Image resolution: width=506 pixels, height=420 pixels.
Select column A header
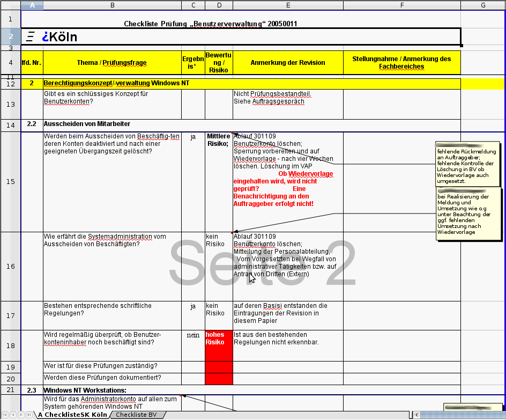click(32, 5)
